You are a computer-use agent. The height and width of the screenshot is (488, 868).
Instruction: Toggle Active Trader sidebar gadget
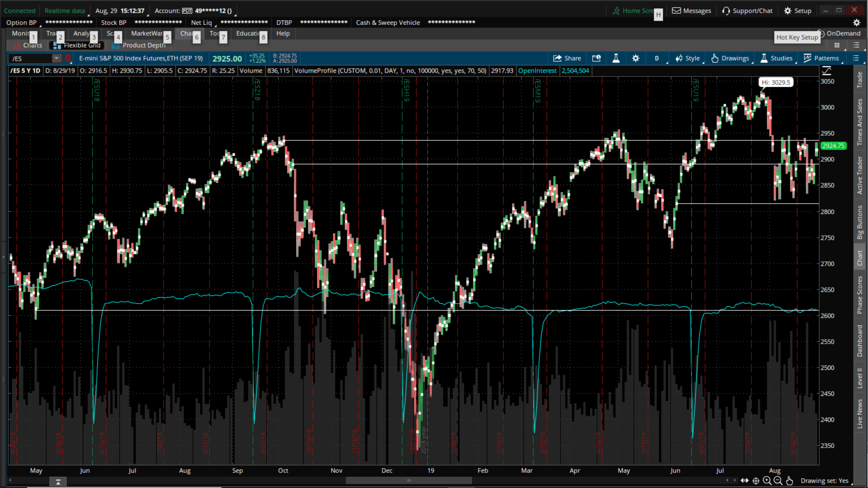pyautogui.click(x=860, y=175)
